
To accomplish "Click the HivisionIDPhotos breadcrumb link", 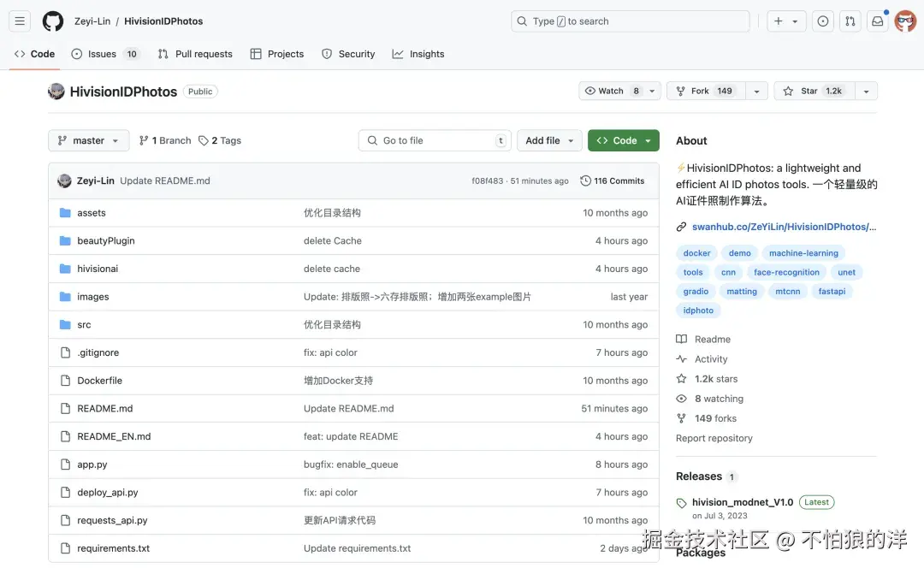I will 163,21.
